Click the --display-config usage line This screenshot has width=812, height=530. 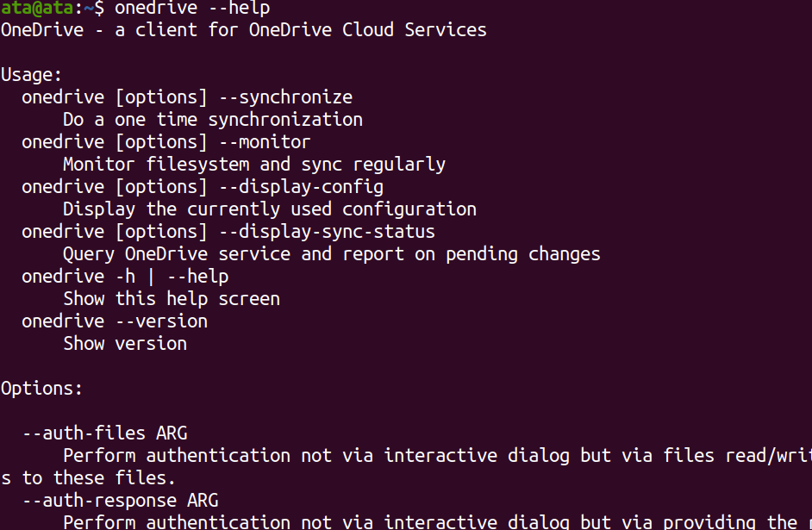coord(203,187)
